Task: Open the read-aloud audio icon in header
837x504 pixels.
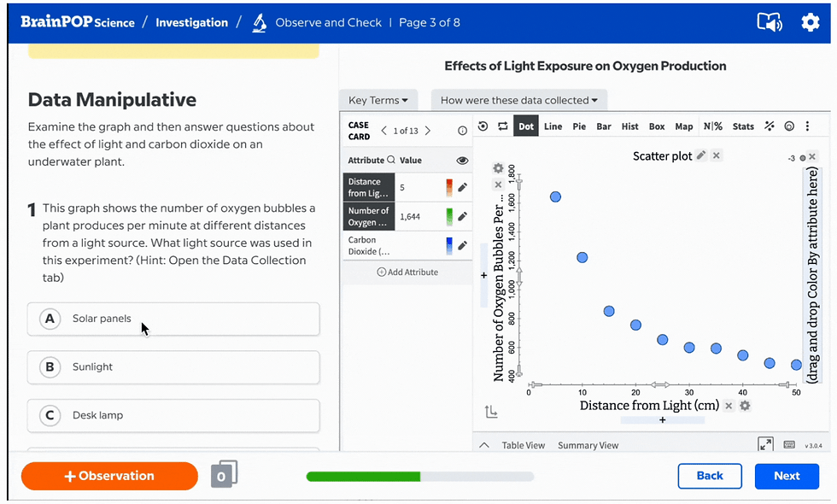Action: pyautogui.click(x=770, y=22)
